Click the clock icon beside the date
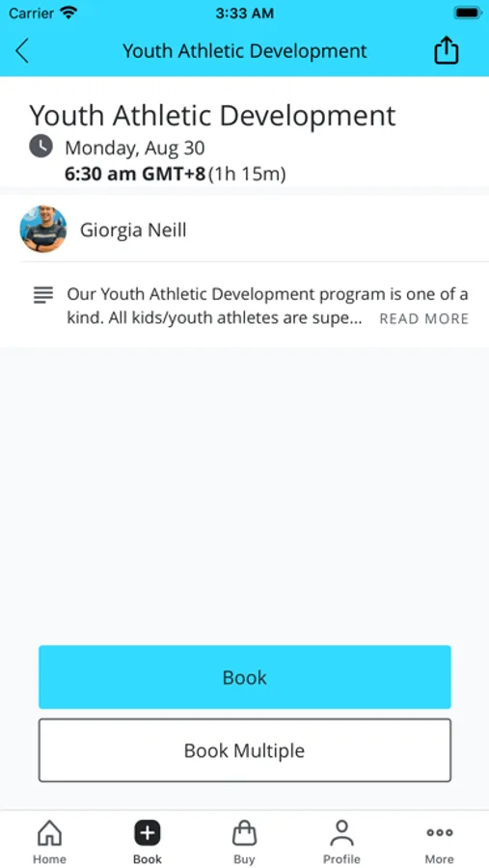 click(41, 147)
